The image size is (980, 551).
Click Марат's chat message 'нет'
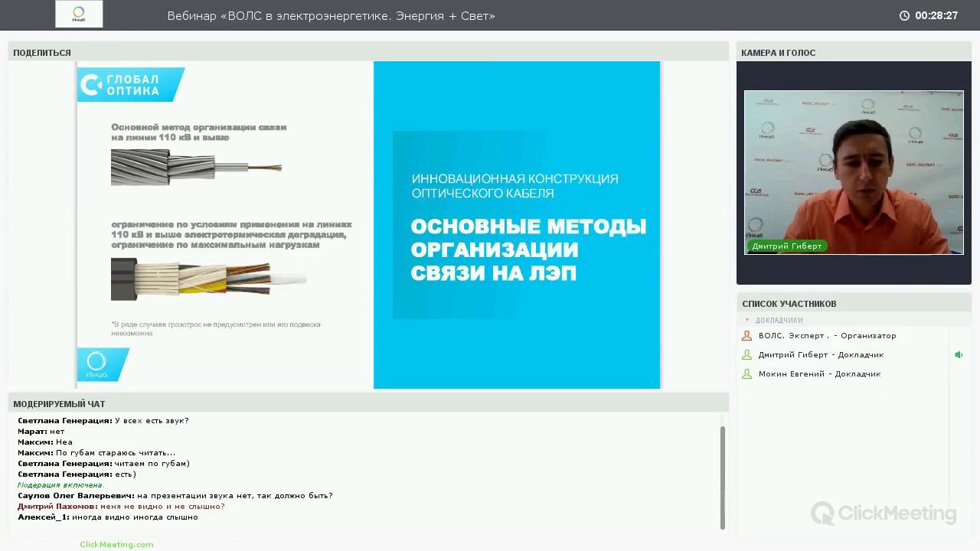(57, 431)
